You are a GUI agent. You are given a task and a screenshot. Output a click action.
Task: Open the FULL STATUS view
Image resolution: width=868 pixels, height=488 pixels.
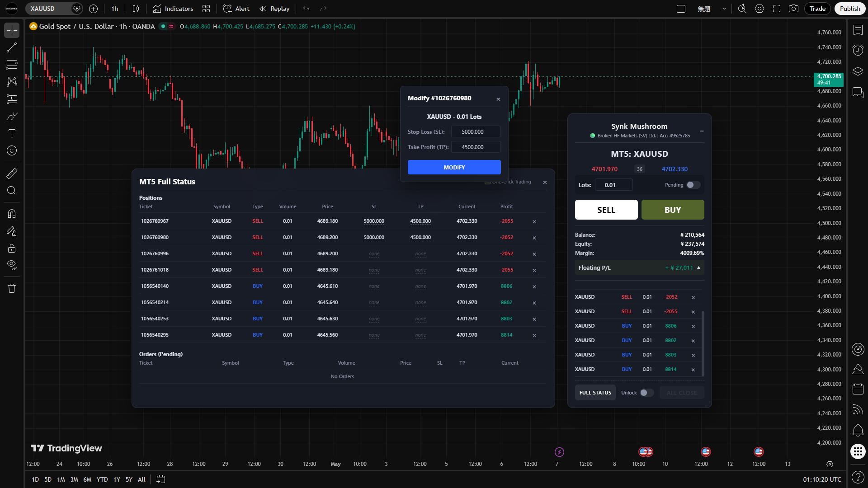click(x=595, y=393)
